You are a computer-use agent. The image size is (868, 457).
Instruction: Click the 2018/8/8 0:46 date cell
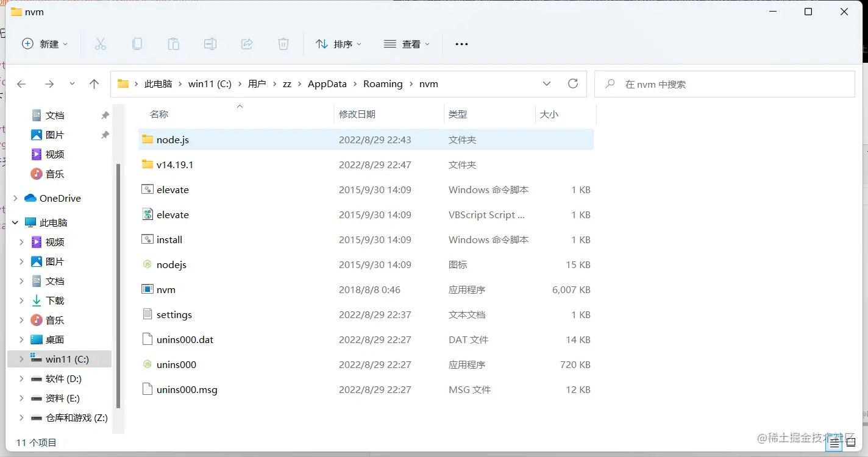coord(370,289)
